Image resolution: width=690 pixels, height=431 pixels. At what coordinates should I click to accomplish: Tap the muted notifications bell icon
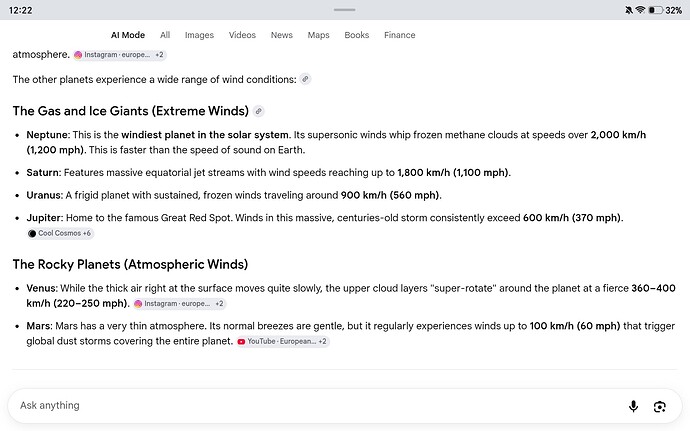coord(629,10)
